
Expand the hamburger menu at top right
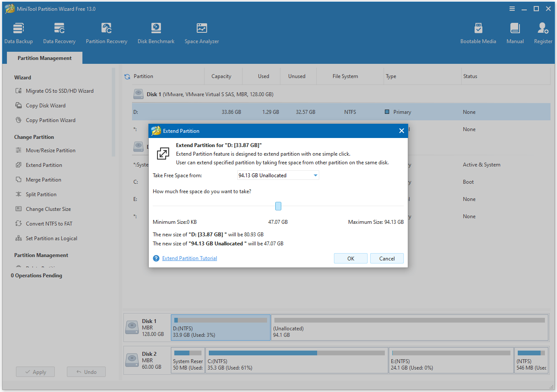click(512, 8)
